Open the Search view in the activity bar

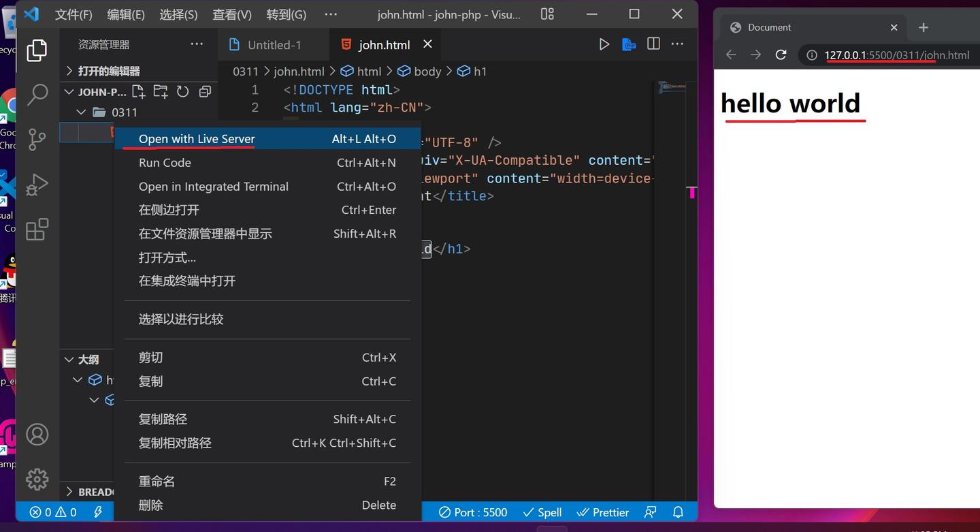37,95
